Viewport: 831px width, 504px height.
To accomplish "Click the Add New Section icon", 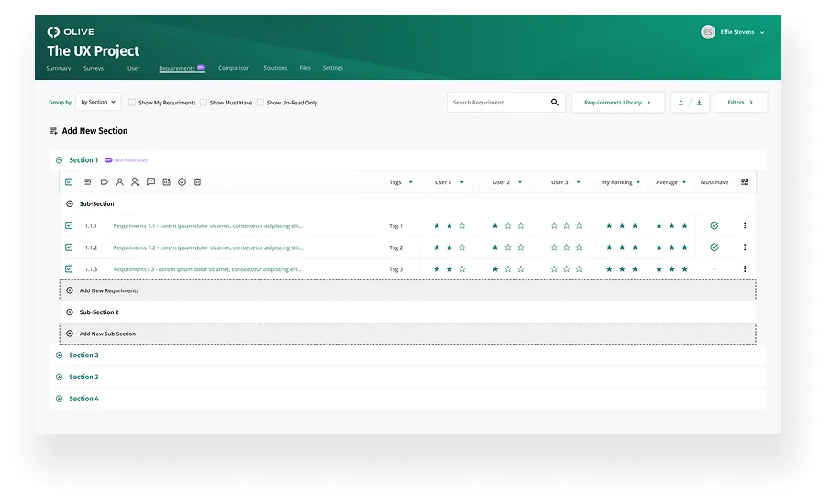I will pos(53,131).
